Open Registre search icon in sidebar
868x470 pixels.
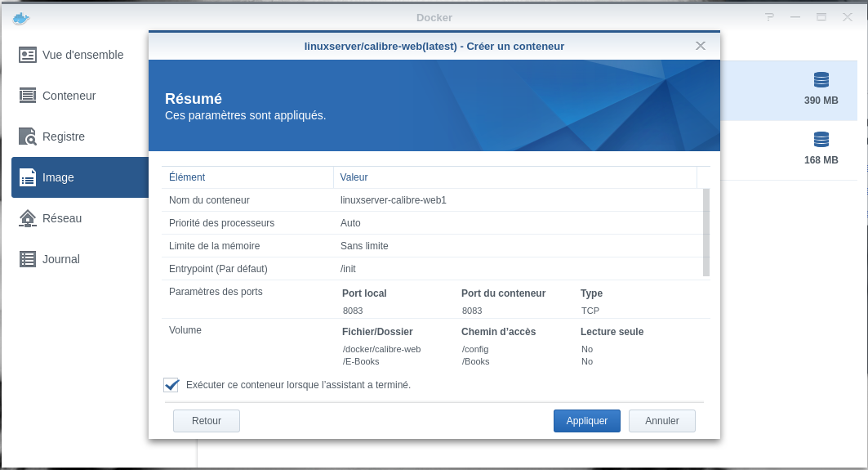(28, 137)
